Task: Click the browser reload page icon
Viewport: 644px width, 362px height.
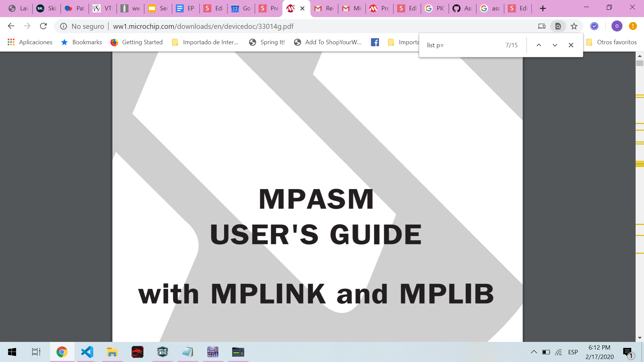Action: pyautogui.click(x=43, y=26)
